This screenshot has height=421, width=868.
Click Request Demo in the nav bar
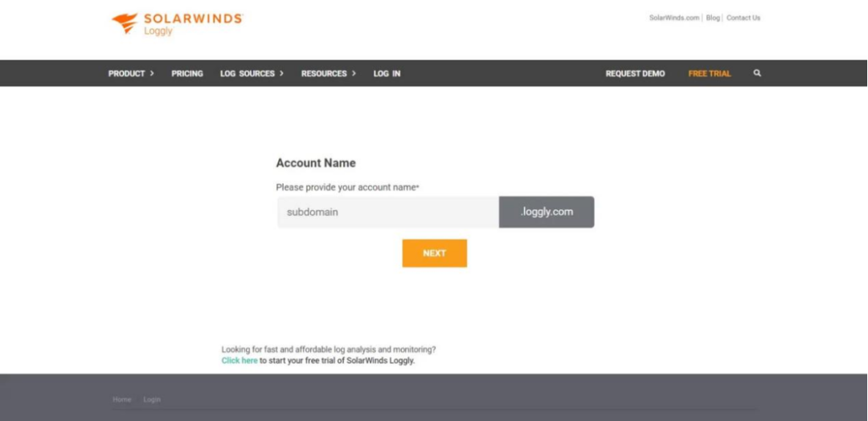[x=635, y=73]
